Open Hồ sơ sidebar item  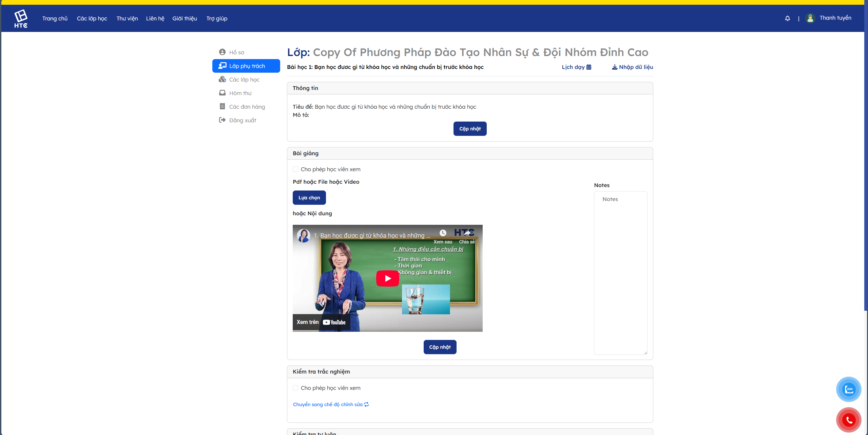236,52
